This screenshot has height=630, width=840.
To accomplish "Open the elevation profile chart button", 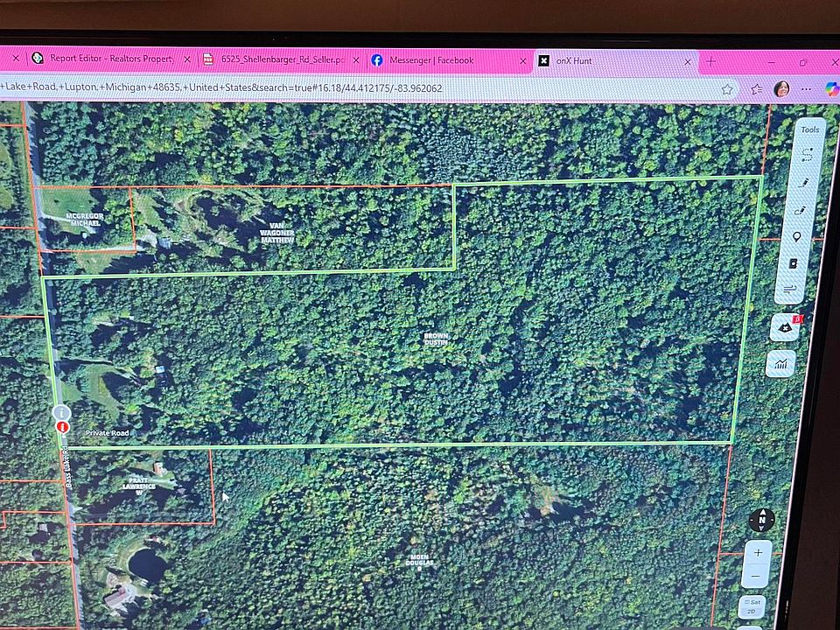I will coord(780,363).
